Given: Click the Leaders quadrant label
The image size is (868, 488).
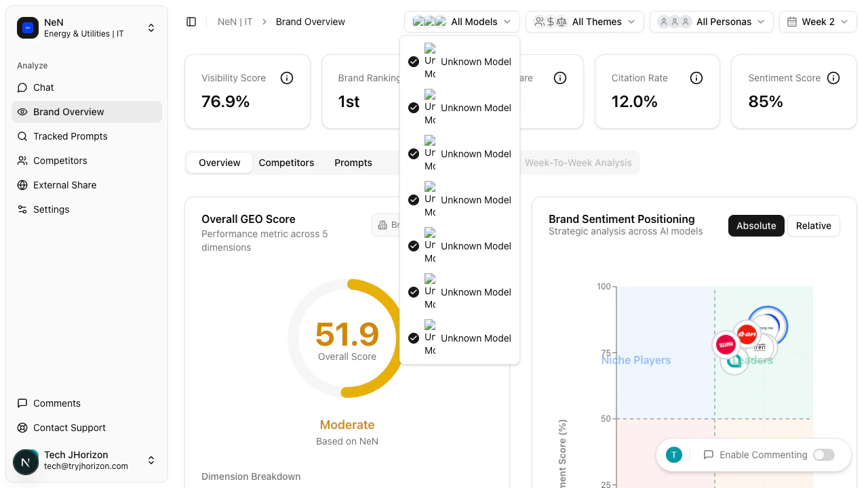Looking at the screenshot, I should pos(754,360).
